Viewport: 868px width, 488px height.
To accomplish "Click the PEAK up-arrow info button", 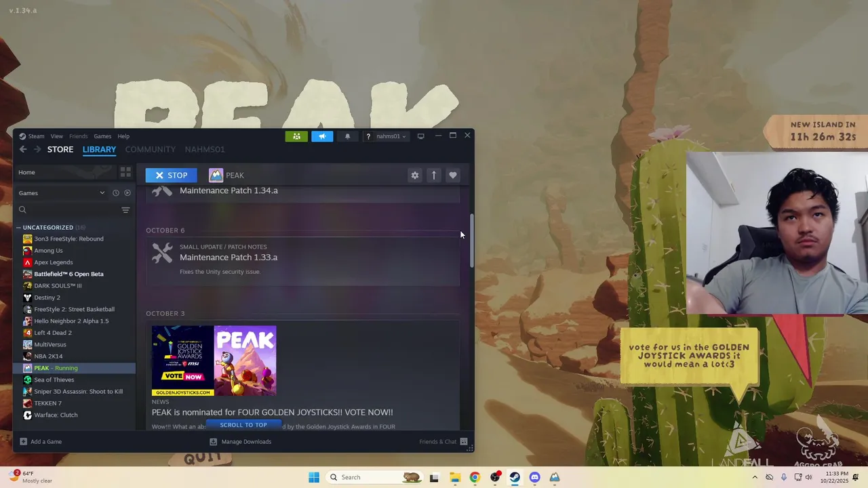I will click(x=434, y=176).
